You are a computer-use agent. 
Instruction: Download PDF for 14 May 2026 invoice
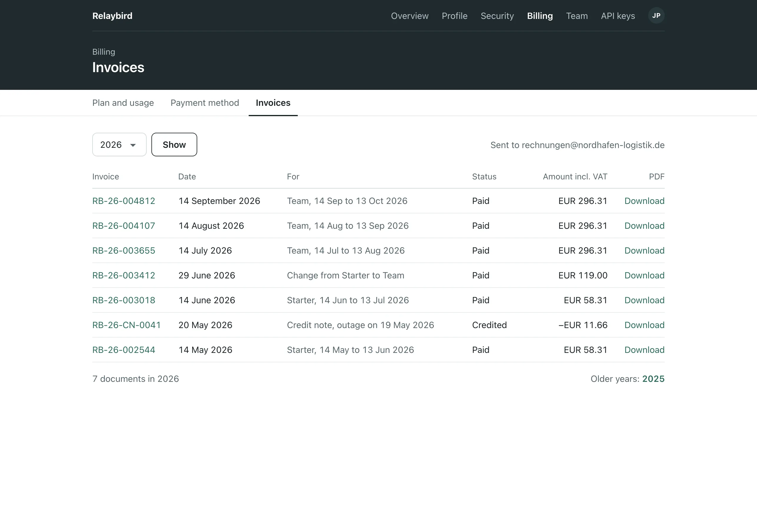pyautogui.click(x=644, y=350)
